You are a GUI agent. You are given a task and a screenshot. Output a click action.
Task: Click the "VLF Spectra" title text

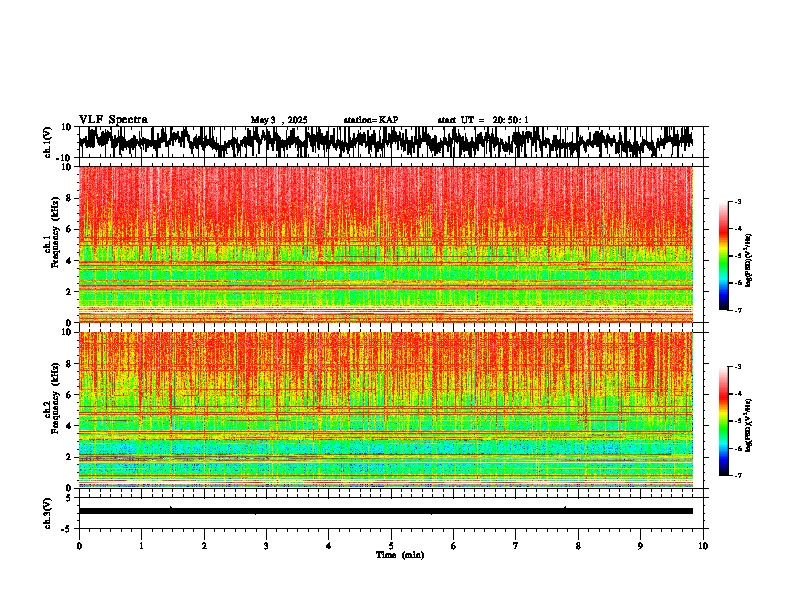point(113,120)
